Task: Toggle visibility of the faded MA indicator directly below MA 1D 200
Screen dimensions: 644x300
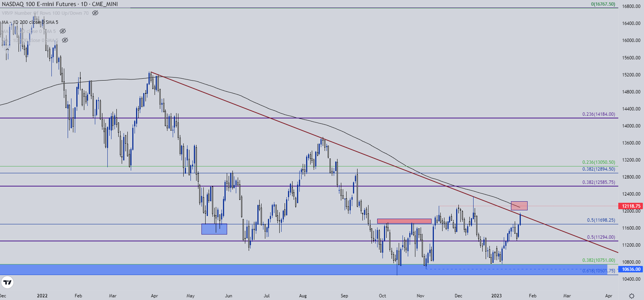Action: click(x=63, y=31)
